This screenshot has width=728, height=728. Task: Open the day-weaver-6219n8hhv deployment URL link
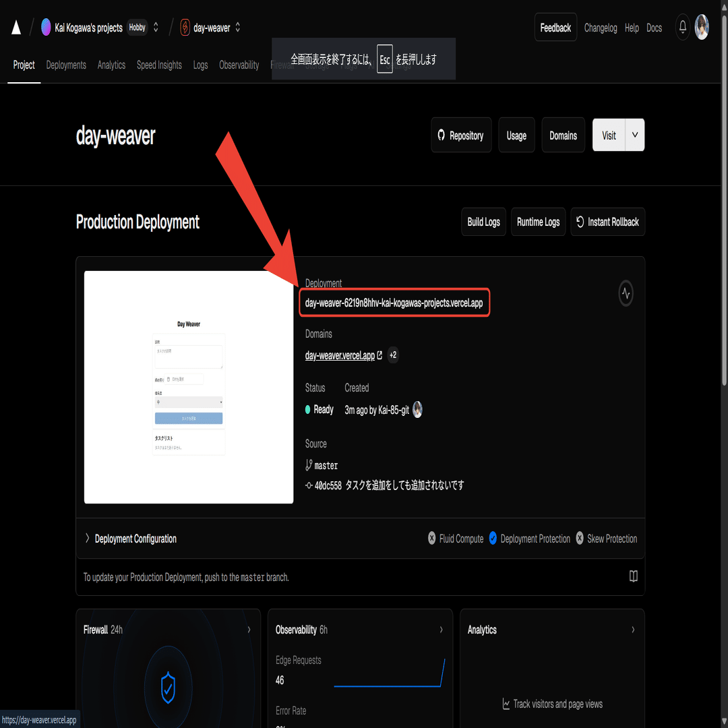pyautogui.click(x=394, y=303)
